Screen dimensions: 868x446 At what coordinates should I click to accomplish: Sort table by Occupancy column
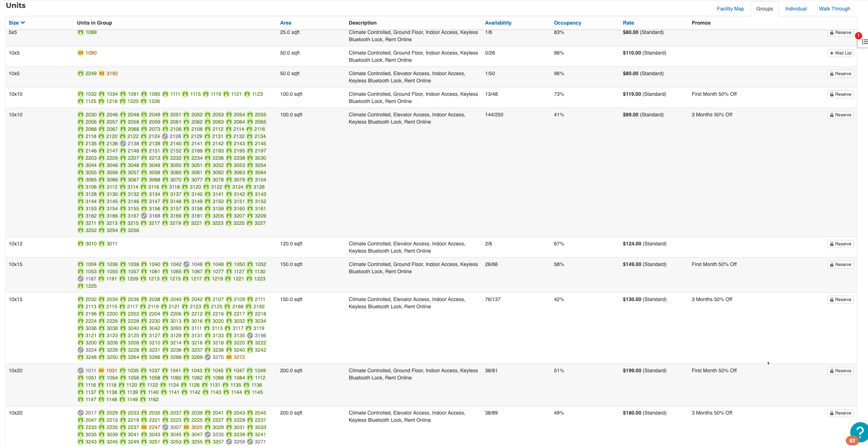pyautogui.click(x=567, y=23)
